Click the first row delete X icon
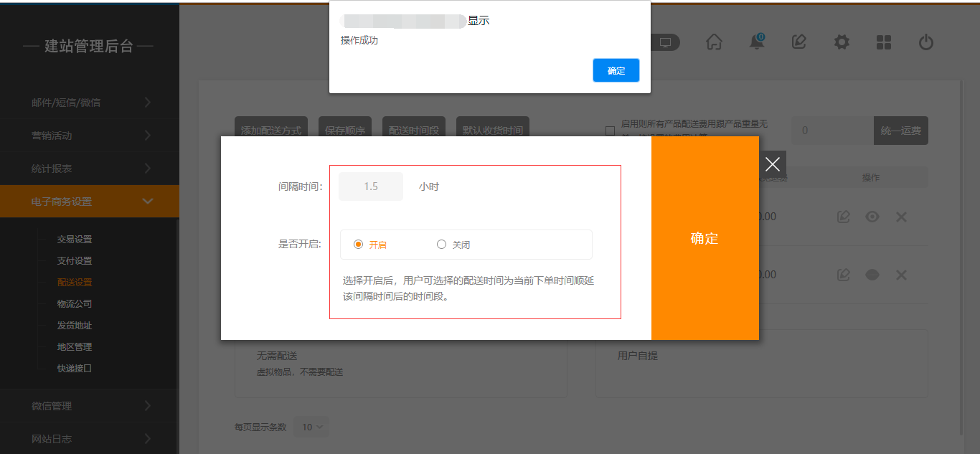The width and height of the screenshot is (980, 454). tap(901, 217)
